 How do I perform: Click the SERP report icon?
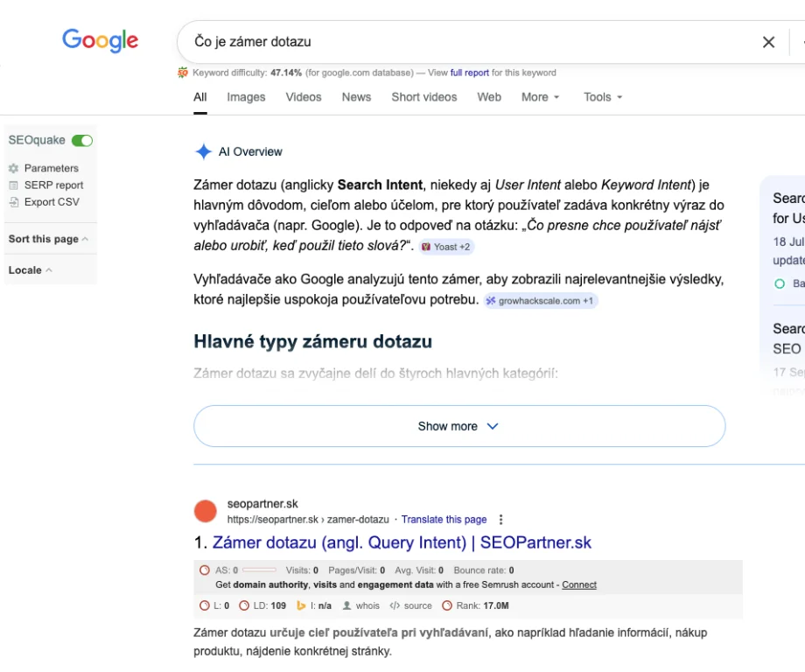[13, 185]
